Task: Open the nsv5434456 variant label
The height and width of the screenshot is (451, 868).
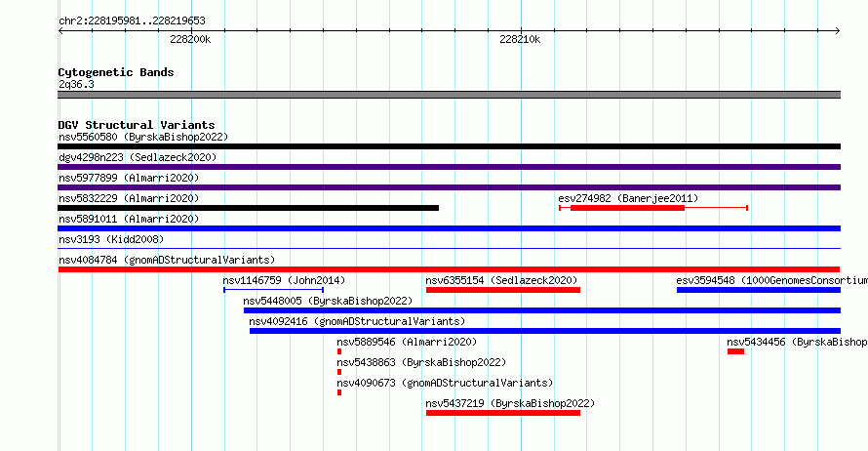Action: pos(797,342)
